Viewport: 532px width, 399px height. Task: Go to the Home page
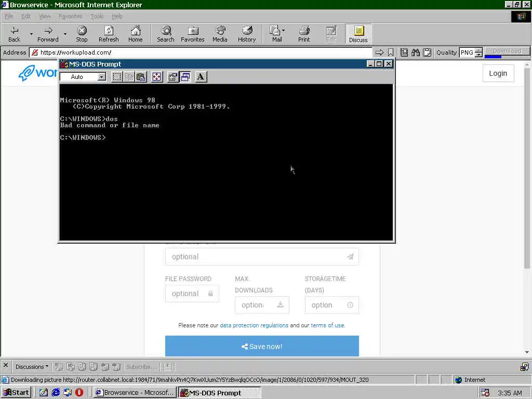coord(136,34)
